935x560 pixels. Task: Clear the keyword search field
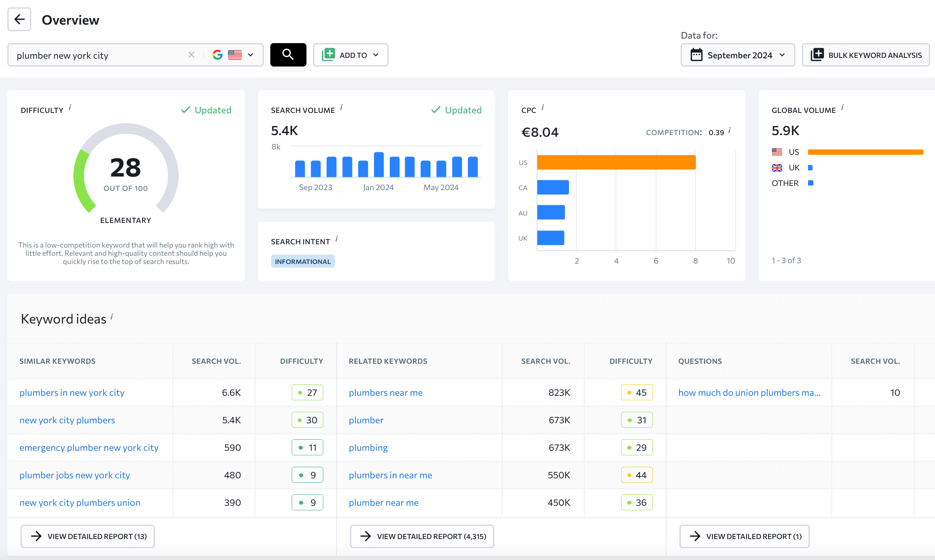[x=191, y=55]
